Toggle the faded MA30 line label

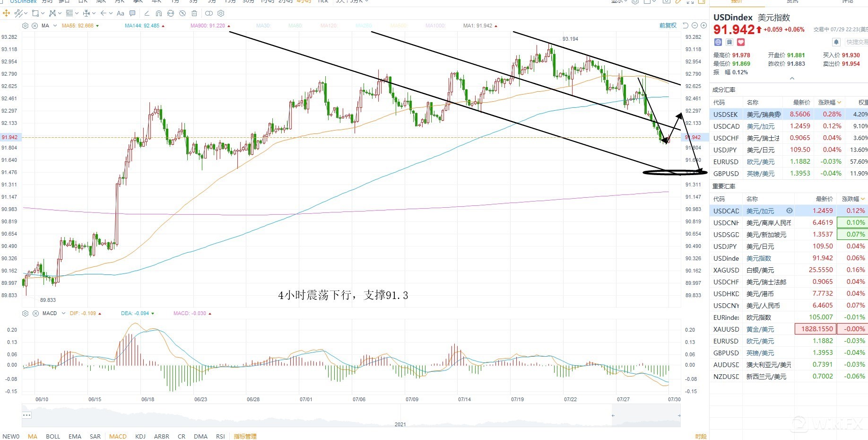263,26
